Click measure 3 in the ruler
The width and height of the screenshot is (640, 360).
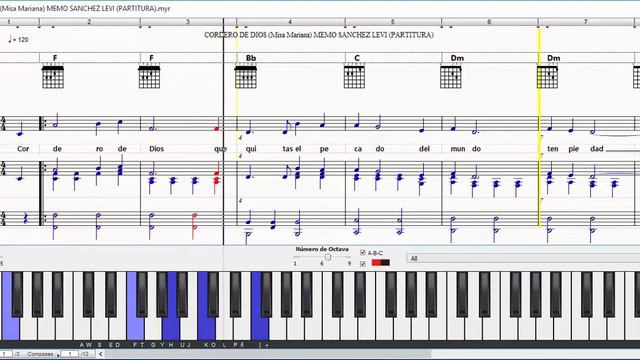tap(188, 22)
